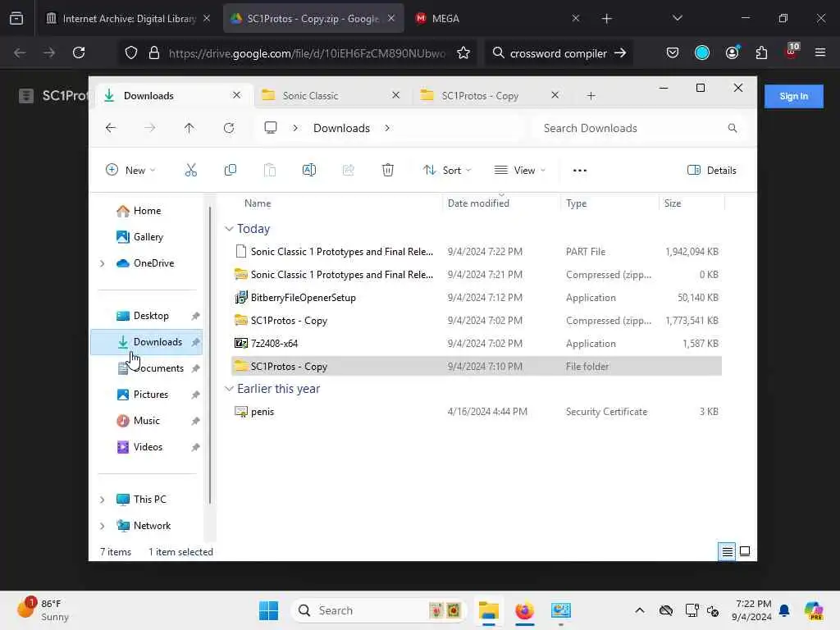Click the notification bell in system tray
The width and height of the screenshot is (840, 630).
[x=784, y=610]
